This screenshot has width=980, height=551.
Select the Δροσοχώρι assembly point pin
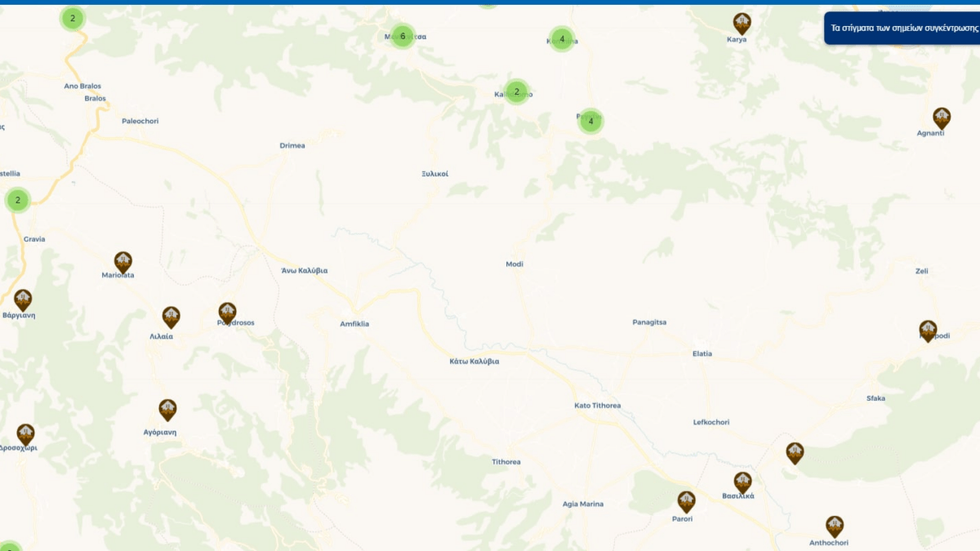26,433
